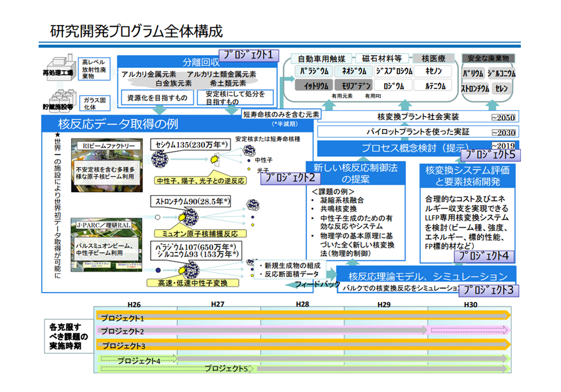
Task: Click the パイロットプラントを使った実証 bar
Action: click(418, 132)
